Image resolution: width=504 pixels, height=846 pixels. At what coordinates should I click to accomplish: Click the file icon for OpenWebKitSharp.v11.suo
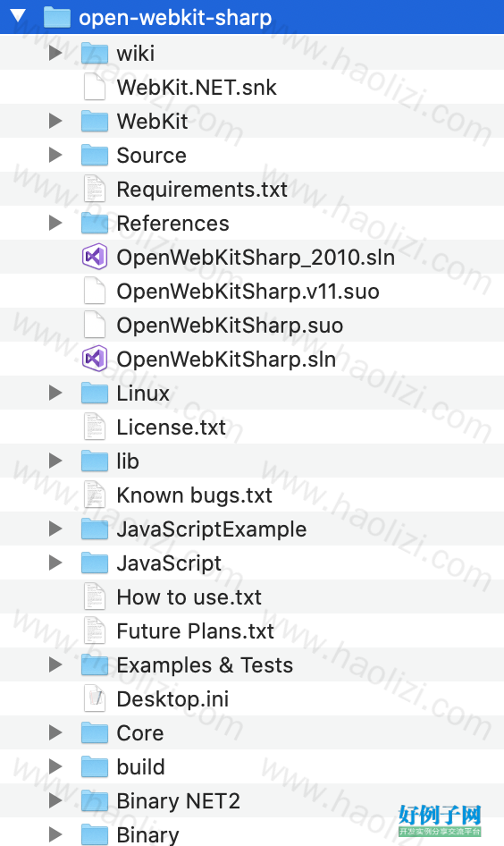(95, 291)
